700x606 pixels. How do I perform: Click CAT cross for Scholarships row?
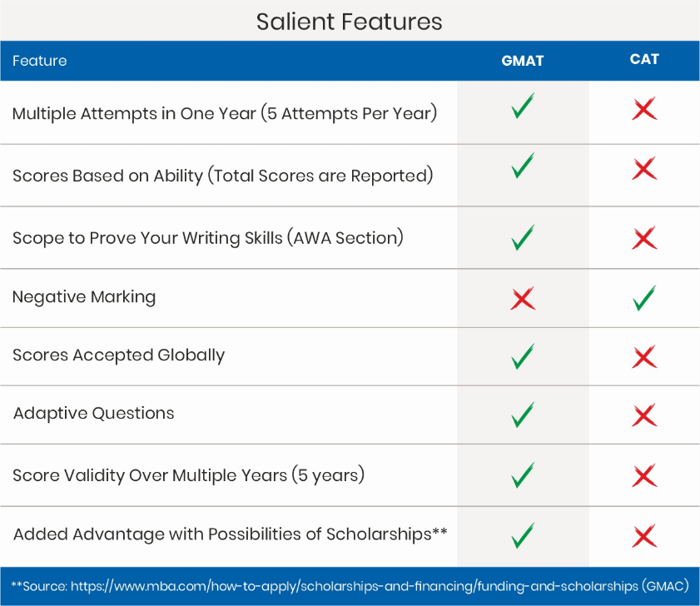[x=644, y=536]
